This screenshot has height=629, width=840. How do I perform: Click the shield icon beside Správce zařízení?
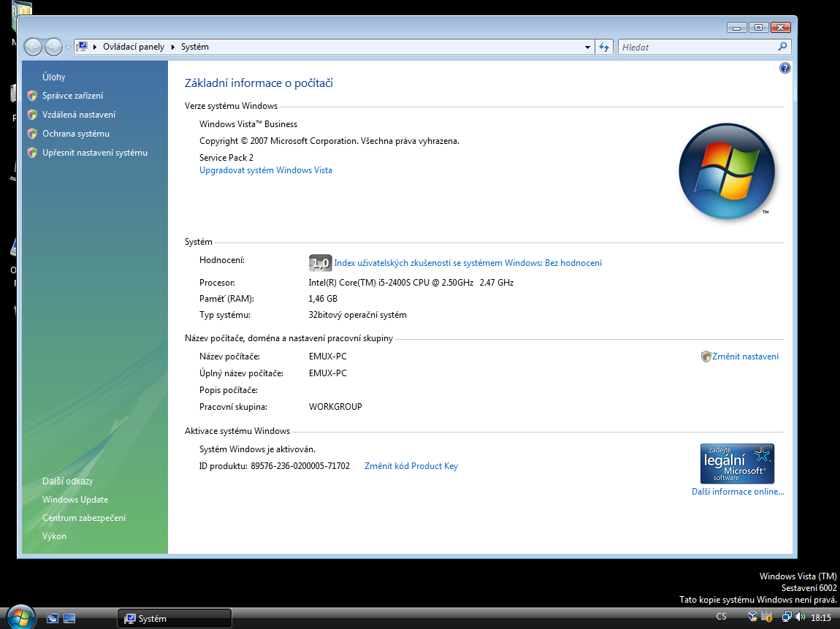coord(32,96)
